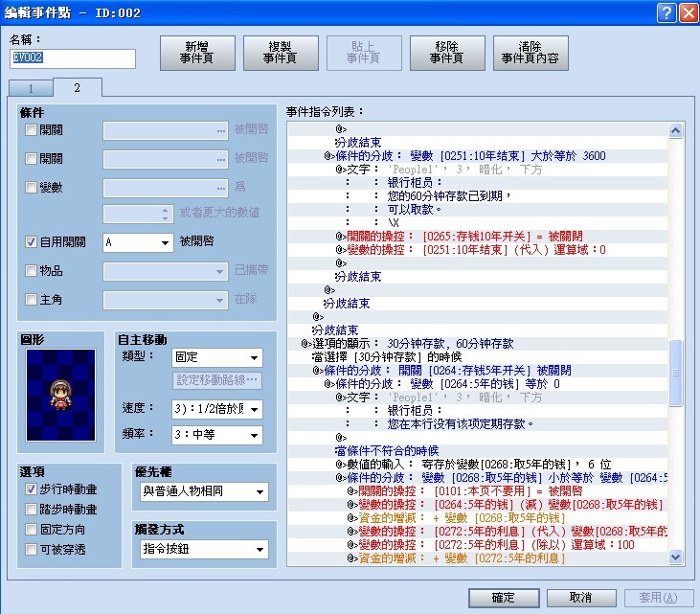This screenshot has width=700, height=614.
Task: Click the 名稱 field containing EV002
Action: point(73,58)
